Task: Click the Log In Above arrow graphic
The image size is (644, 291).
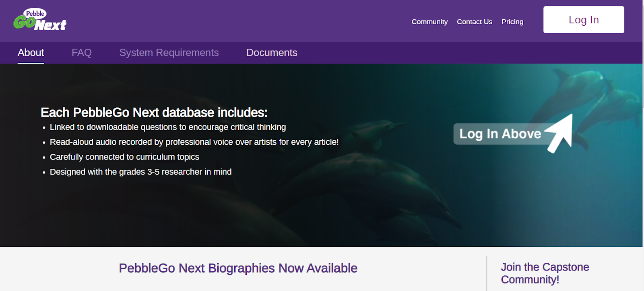Action: [513, 133]
